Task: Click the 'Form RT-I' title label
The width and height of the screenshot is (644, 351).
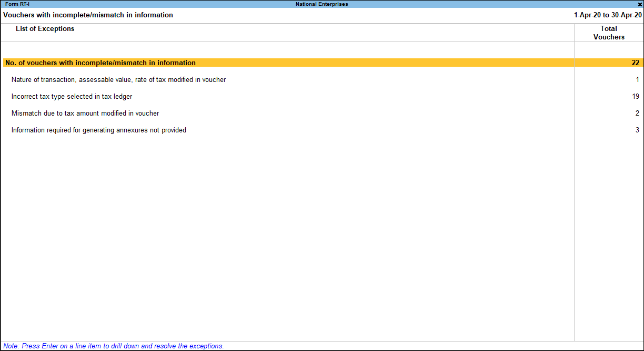Action: click(x=17, y=4)
